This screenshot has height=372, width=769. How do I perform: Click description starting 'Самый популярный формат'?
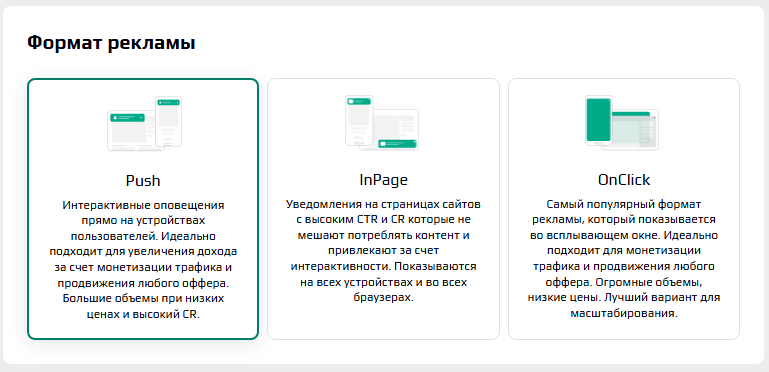624,259
